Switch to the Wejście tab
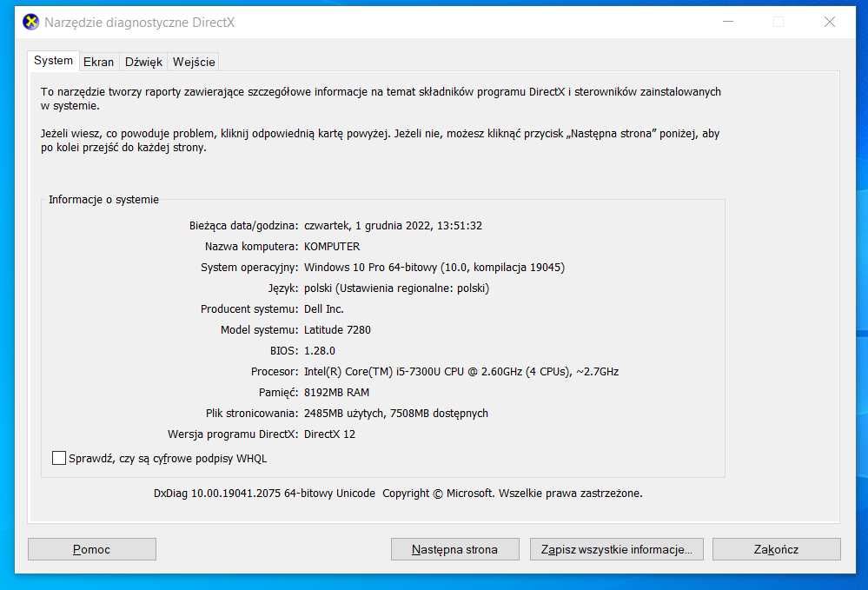The image size is (868, 590). [x=194, y=62]
